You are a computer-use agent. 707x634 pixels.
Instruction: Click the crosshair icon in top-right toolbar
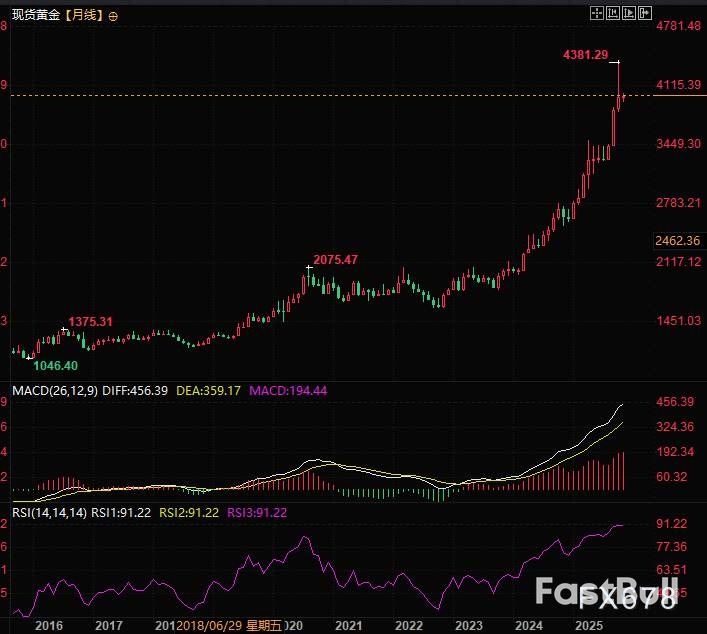click(x=597, y=13)
